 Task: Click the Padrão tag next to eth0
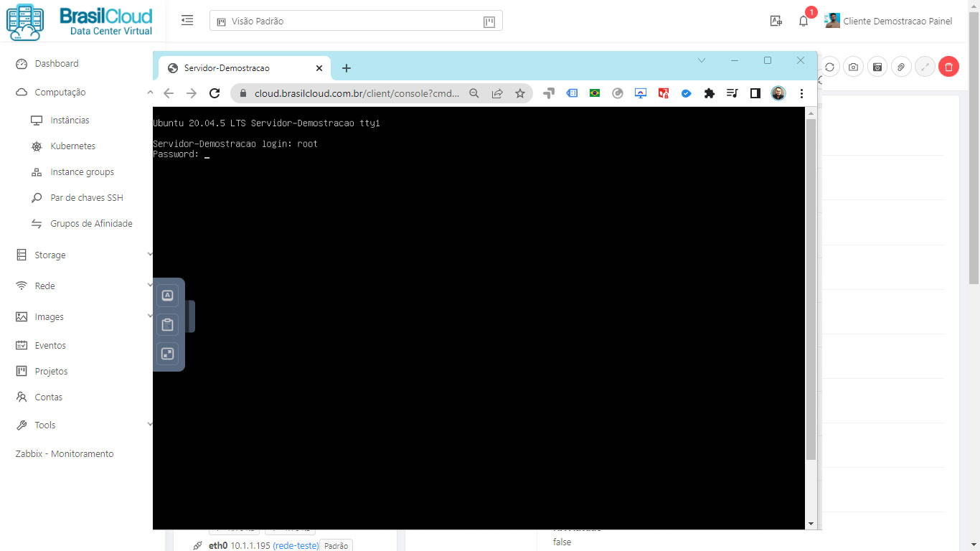pos(336,546)
